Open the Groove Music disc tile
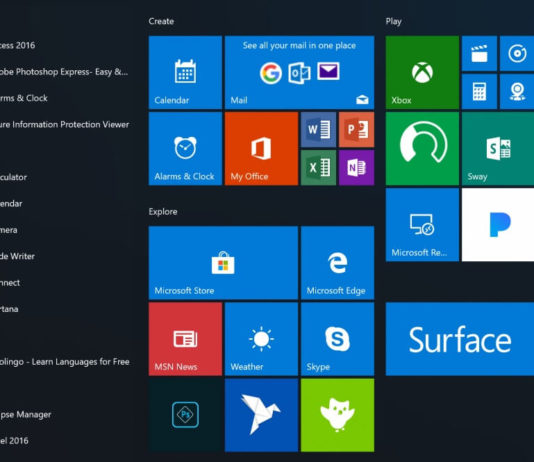 tap(517, 53)
